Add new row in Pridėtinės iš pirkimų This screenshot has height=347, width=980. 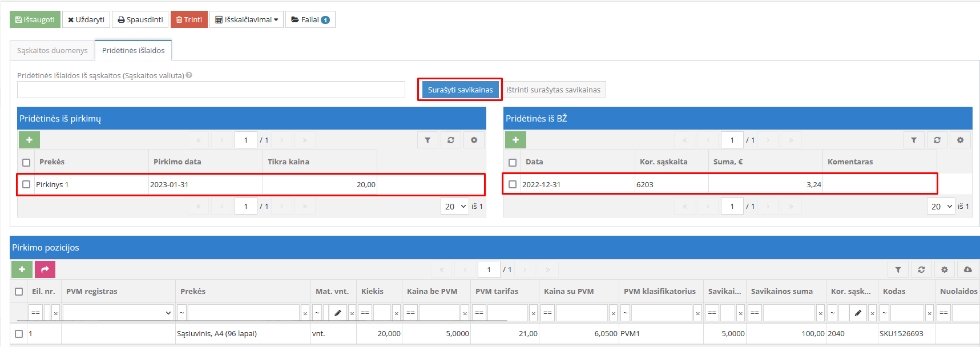[x=29, y=140]
